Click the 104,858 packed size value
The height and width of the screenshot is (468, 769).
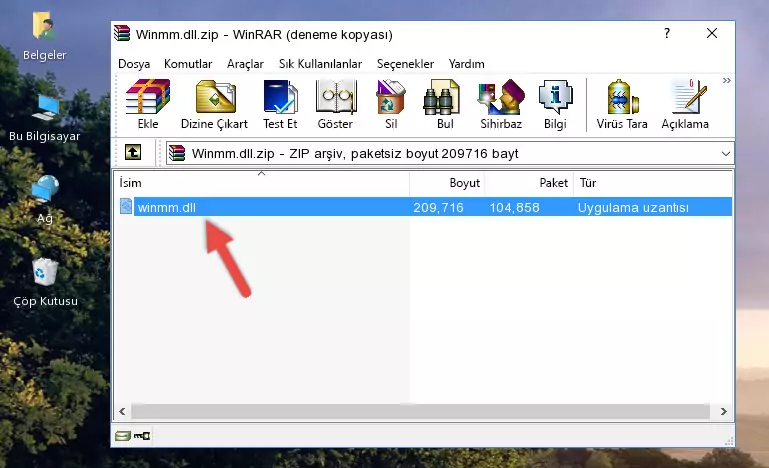click(514, 208)
